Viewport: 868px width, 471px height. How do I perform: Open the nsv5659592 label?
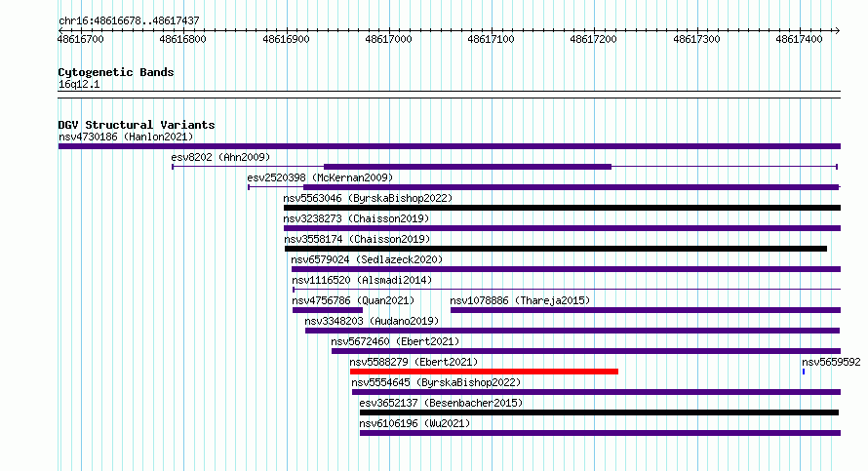tap(831, 362)
